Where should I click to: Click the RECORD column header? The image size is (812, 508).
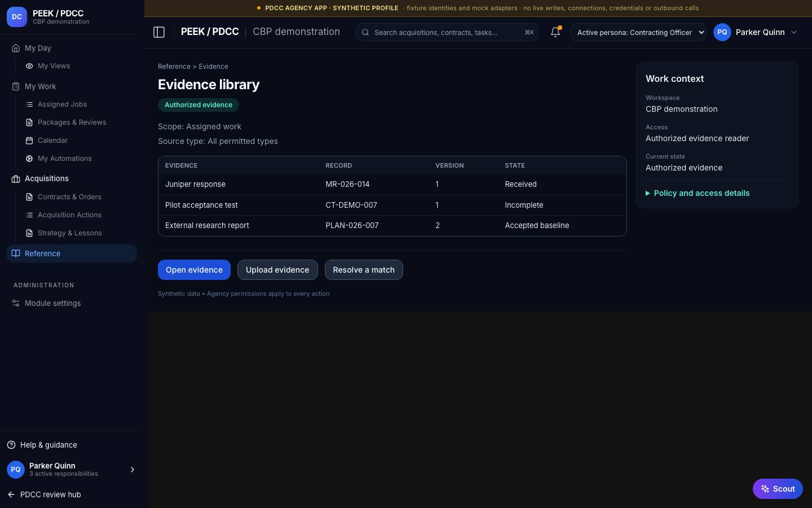(338, 165)
